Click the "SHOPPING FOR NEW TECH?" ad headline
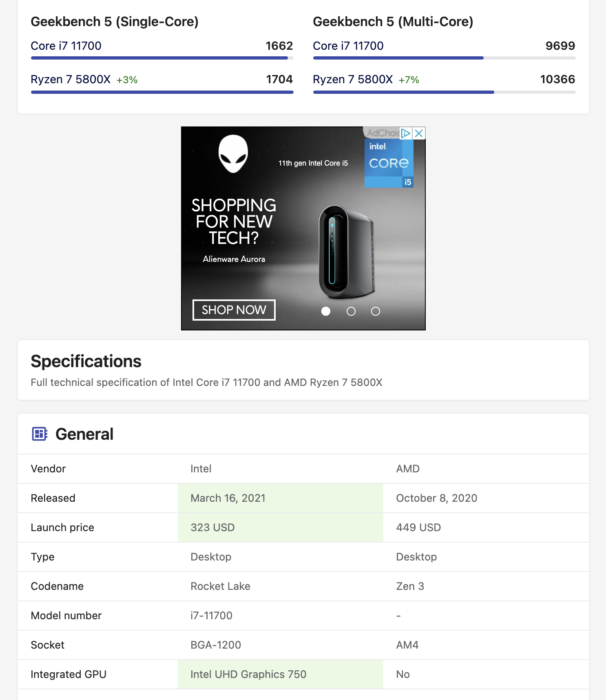Viewport: 606px width, 700px height. (234, 222)
